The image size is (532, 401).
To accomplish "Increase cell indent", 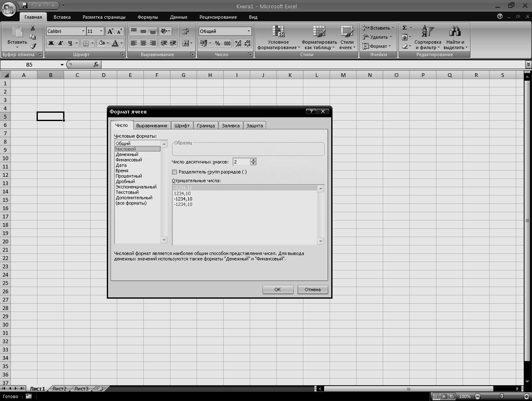I will tap(173, 43).
